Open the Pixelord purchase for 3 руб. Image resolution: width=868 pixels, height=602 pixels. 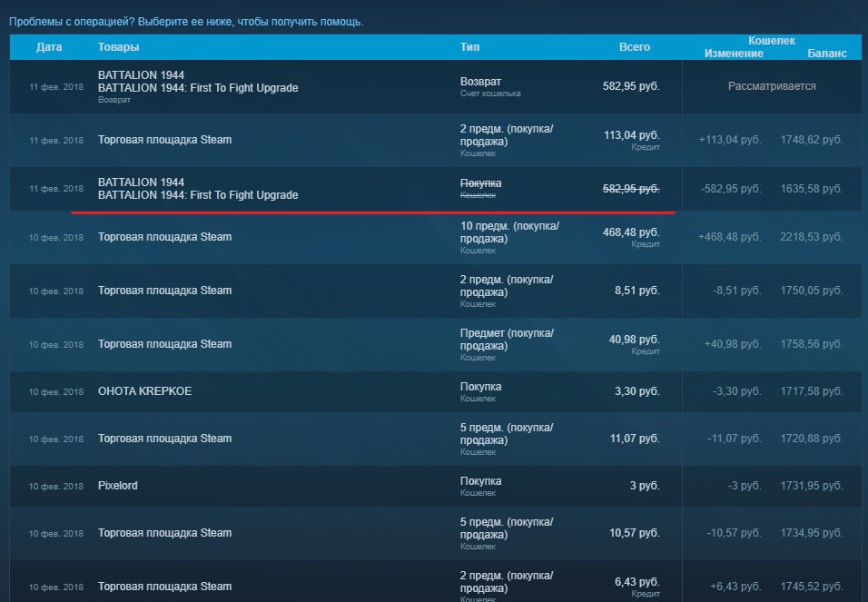pyautogui.click(x=118, y=486)
